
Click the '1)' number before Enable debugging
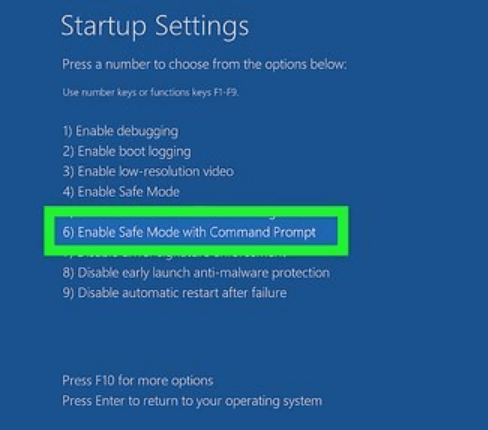[67, 131]
